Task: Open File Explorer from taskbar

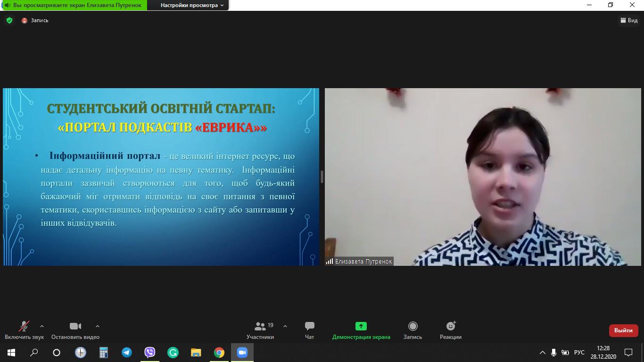Action: [x=196, y=352]
